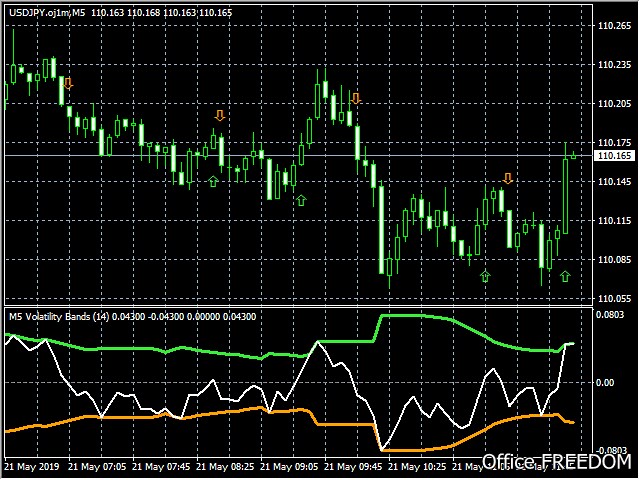
Task: Click the 21 May 07:45 time label
Action: click(161, 466)
